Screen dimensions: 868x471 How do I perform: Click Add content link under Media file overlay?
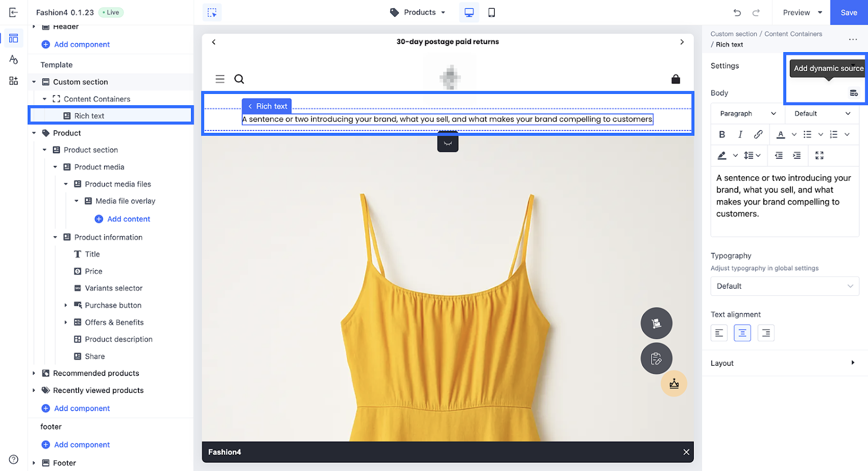click(x=129, y=219)
